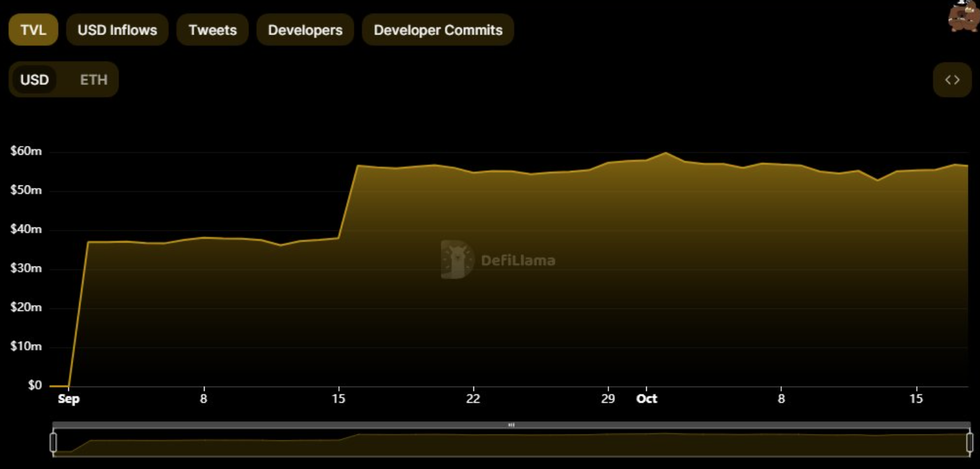Show the Tweets metric
This screenshot has width=980, height=469.
coord(212,30)
